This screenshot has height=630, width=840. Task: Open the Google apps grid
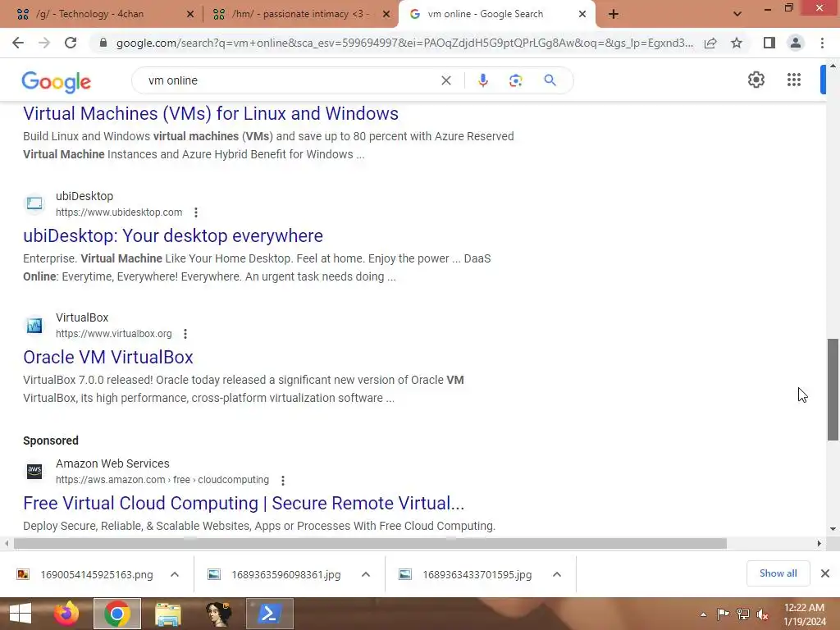click(794, 80)
